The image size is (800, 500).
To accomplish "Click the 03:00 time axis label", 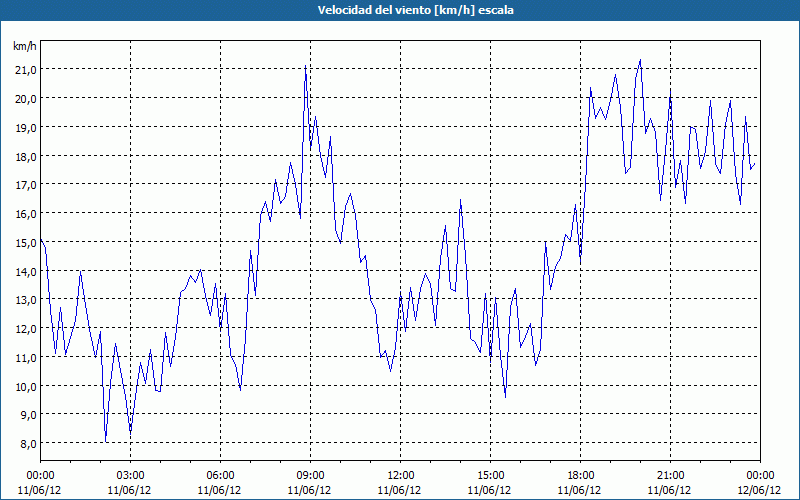I will tap(131, 476).
